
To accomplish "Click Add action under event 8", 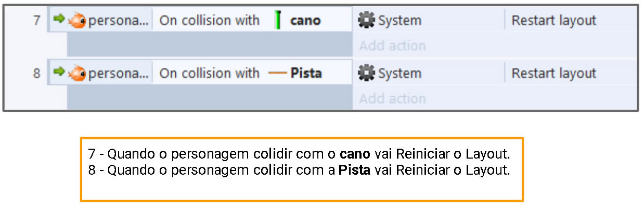I will pyautogui.click(x=392, y=99).
